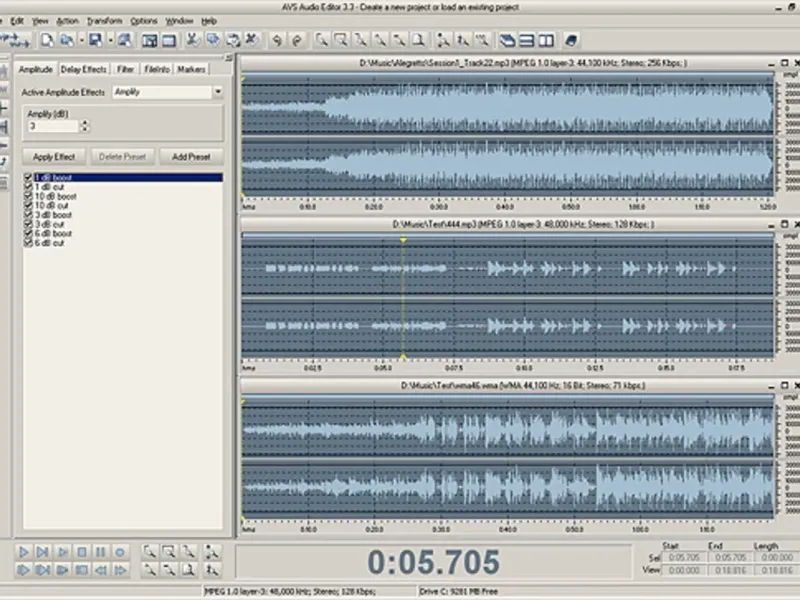Click the Redo arrow icon in toolbar
This screenshot has width=800, height=600.
pos(297,40)
